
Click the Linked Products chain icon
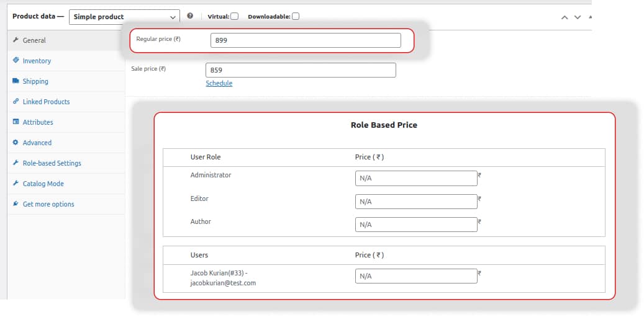[16, 102]
